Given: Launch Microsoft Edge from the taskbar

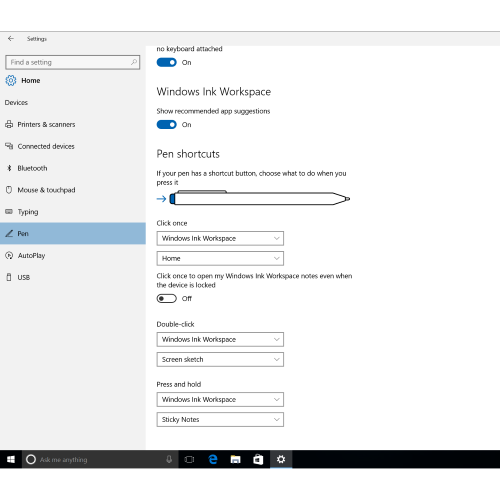Looking at the screenshot, I should 213,459.
